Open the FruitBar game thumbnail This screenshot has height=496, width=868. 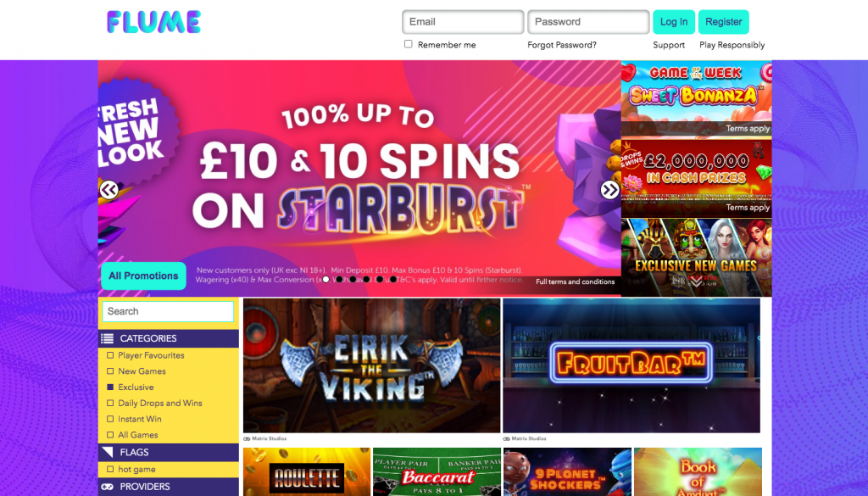point(631,365)
